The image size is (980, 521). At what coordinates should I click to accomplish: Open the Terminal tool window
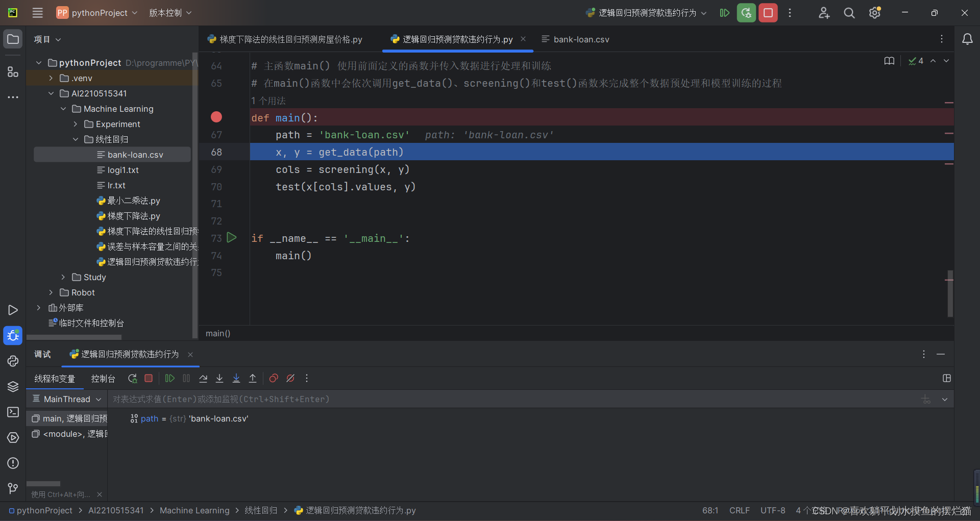coord(13,412)
